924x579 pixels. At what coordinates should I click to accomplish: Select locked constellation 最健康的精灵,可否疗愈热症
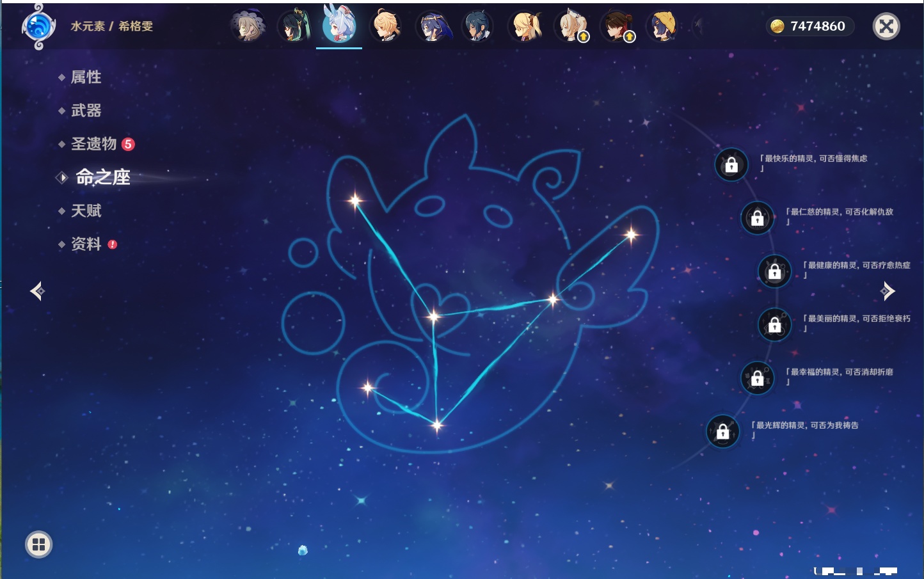[774, 271]
